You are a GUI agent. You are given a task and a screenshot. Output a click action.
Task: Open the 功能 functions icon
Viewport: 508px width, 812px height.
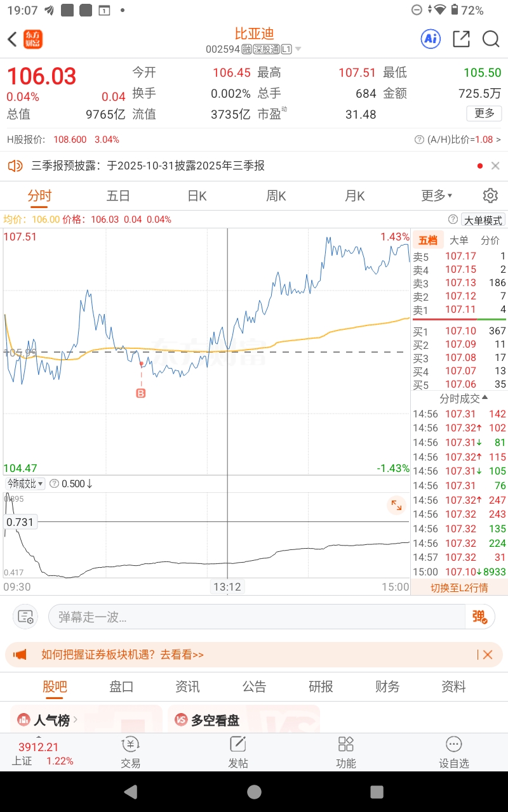[345, 752]
